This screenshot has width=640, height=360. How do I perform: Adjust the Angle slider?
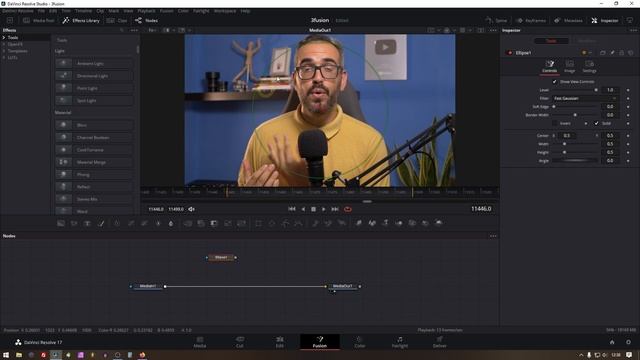point(576,161)
